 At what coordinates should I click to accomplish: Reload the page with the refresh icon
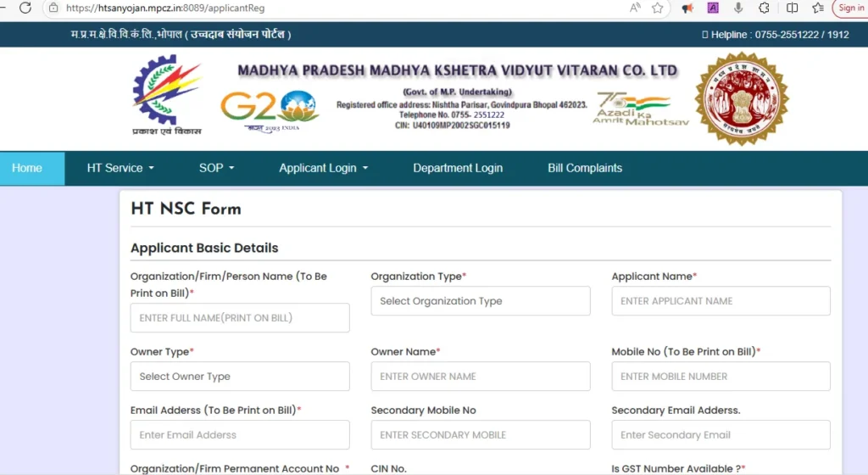[x=25, y=8]
